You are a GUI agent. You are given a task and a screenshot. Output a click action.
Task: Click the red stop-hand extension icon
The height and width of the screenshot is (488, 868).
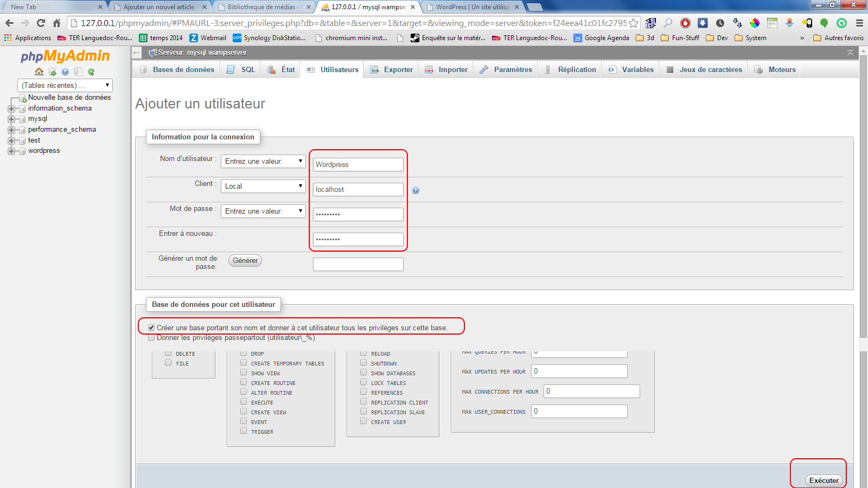685,23
